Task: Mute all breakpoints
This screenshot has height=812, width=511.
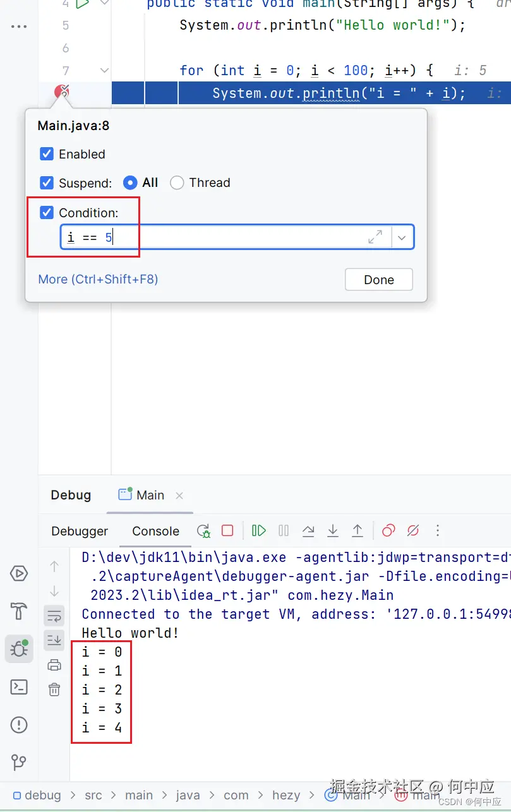Action: coord(413,531)
